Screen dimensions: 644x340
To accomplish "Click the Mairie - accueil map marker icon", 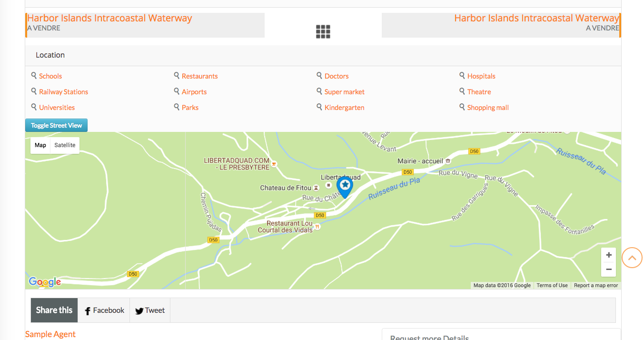I will [x=448, y=161].
